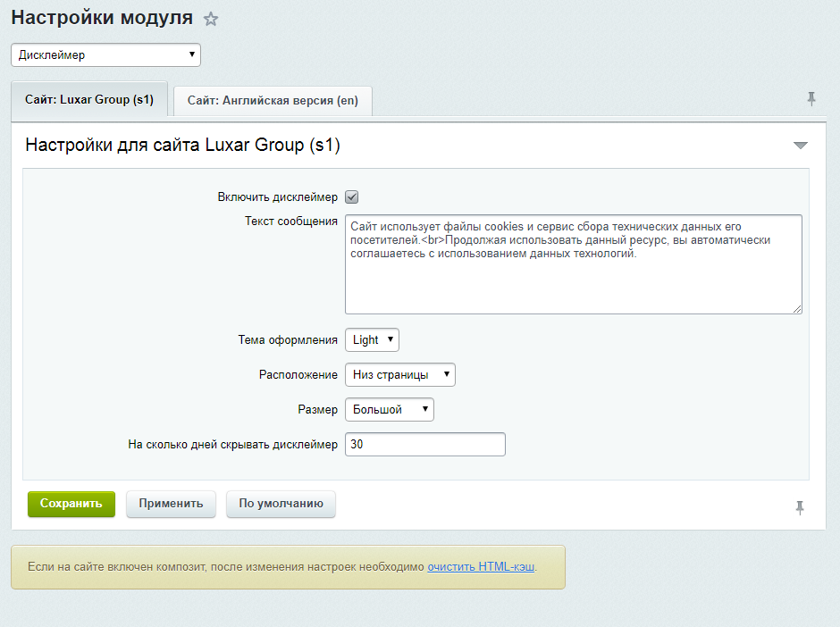Click into the Текст сообщения textarea
The width and height of the screenshot is (840, 627).
pyautogui.click(x=573, y=264)
